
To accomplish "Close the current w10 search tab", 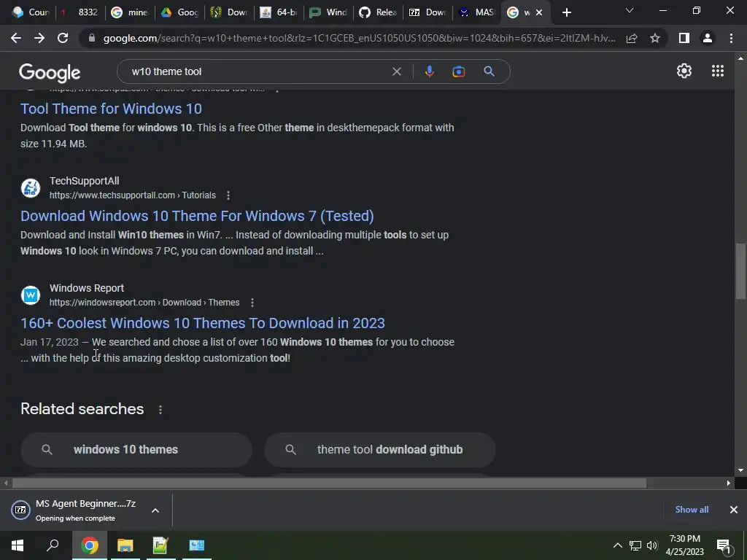I will coord(539,12).
